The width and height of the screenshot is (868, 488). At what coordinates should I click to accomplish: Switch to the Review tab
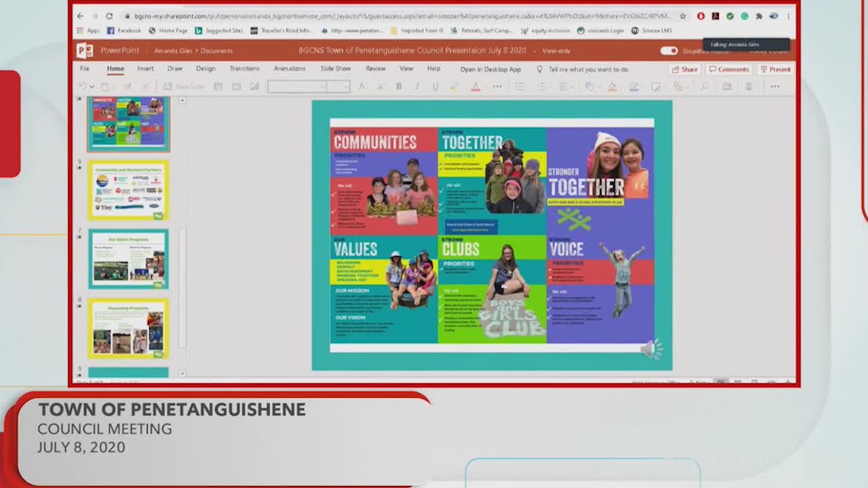[x=375, y=69]
